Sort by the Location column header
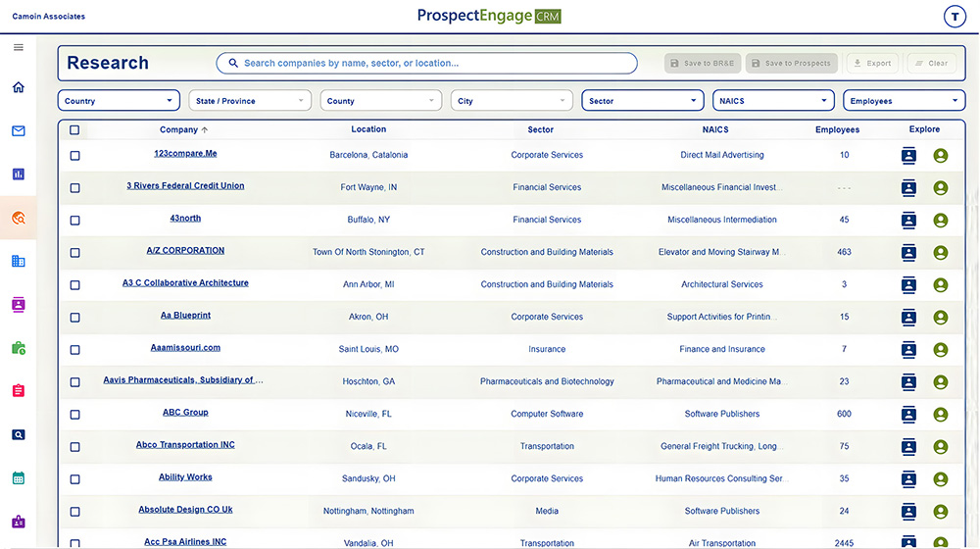The image size is (980, 549). click(368, 128)
